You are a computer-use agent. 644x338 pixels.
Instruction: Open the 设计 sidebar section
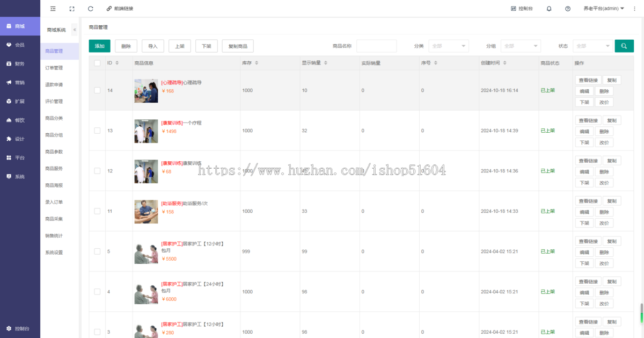[x=20, y=139]
